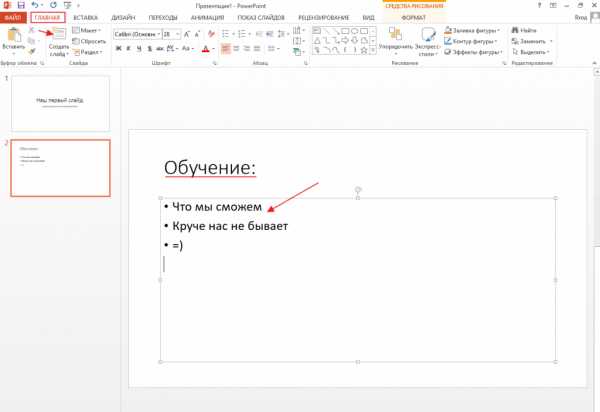This screenshot has width=600, height=412.
Task: Switch to the АНИМАЦИЯ tab
Action: pyautogui.click(x=207, y=18)
